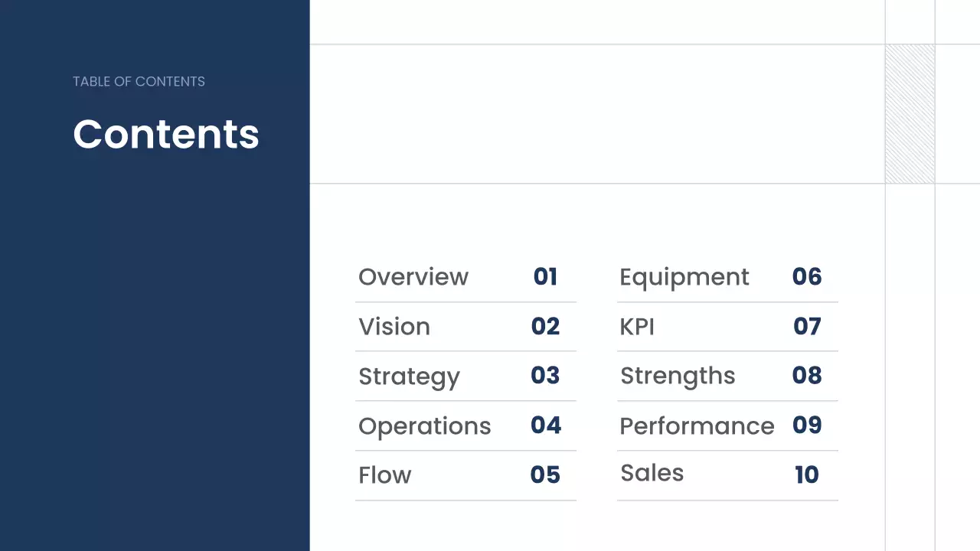Screen dimensions: 980x551
Task: Select the KPI contents entry
Action: coord(637,327)
